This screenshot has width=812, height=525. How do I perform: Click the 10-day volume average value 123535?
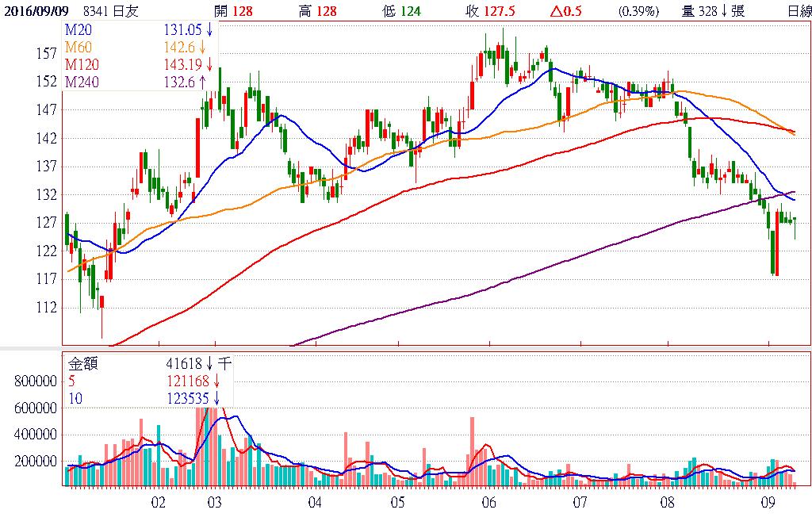(x=188, y=397)
